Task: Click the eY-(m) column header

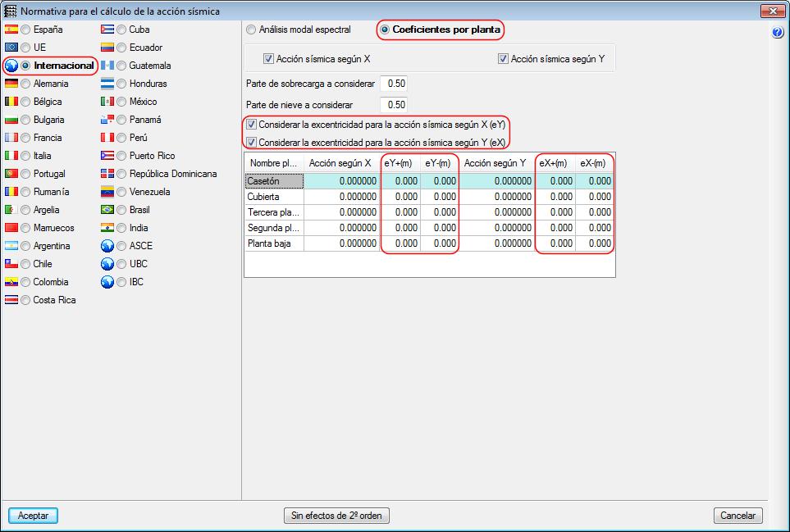Action: tap(440, 163)
